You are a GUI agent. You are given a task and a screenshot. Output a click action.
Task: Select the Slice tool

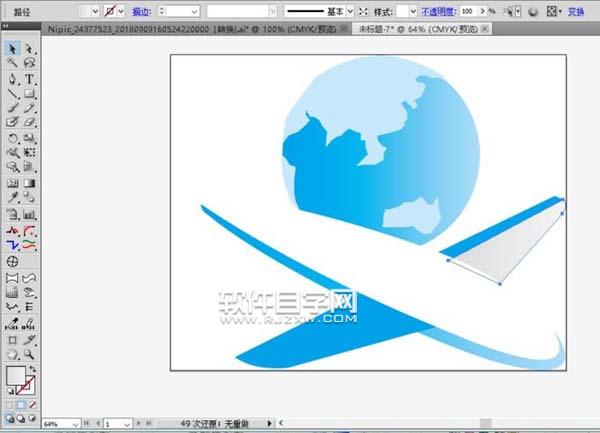coord(29,340)
